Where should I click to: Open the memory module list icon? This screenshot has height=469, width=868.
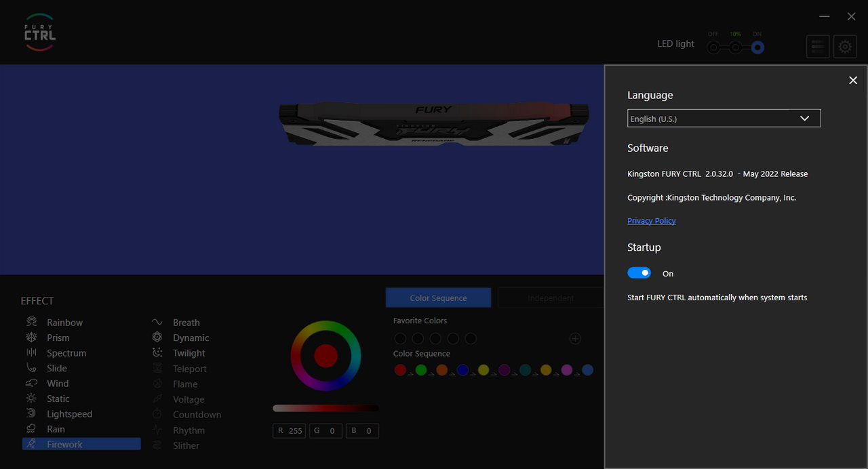(818, 47)
